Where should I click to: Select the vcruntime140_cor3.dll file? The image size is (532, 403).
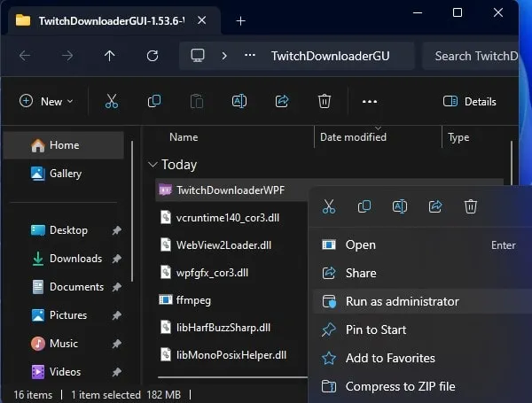[x=228, y=218]
